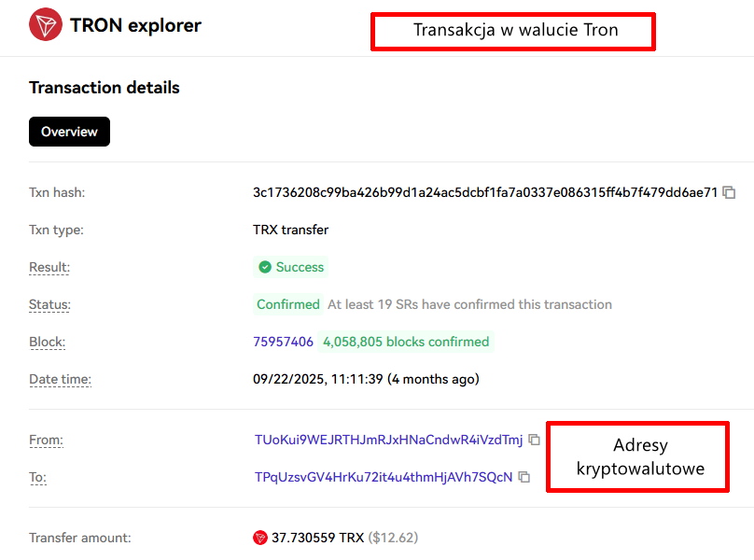Viewport: 754px width, 560px height.
Task: Click the TRON explorer title text
Action: pos(135,25)
